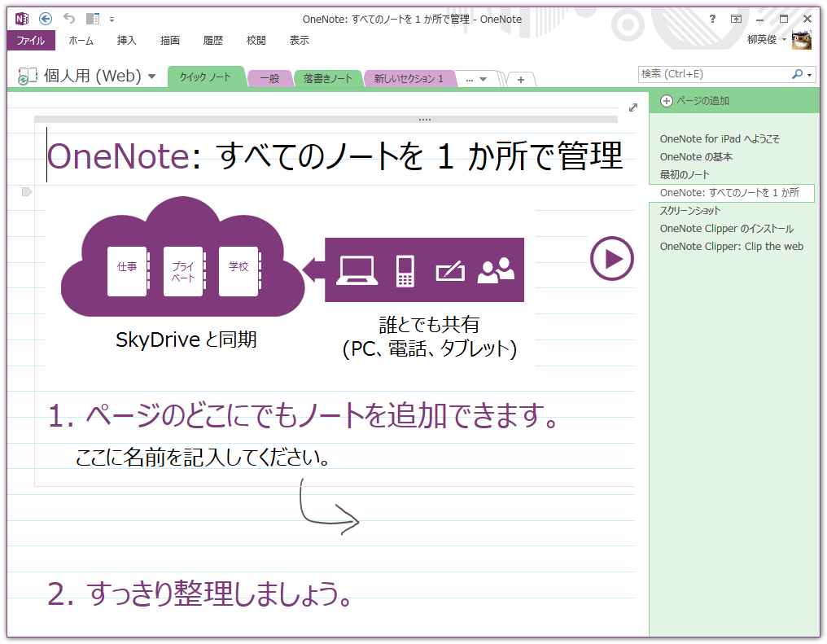827x644 pixels.
Task: Click the Help question mark icon
Action: 714,18
